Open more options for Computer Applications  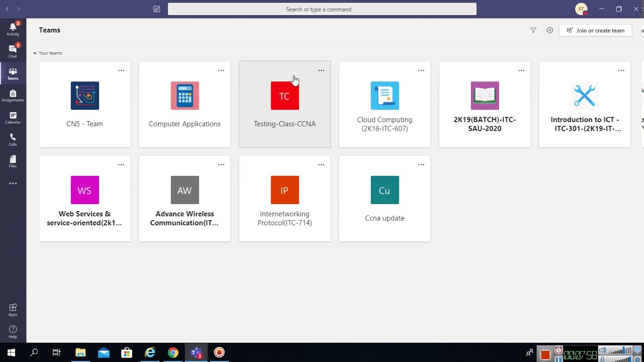point(221,70)
